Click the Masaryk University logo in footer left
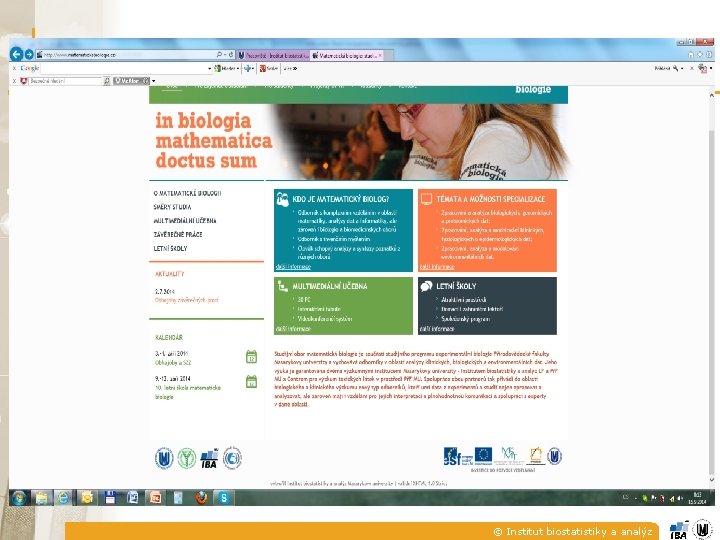The height and width of the screenshot is (540, 720). pyautogui.click(x=164, y=458)
